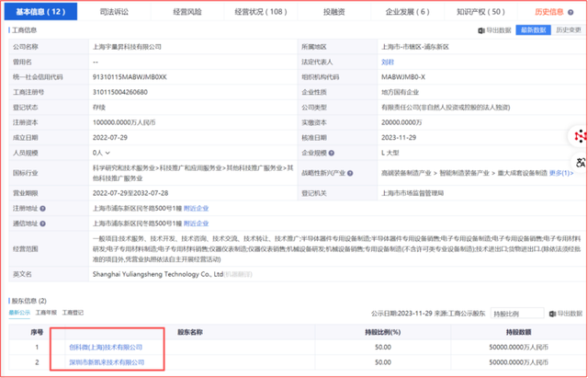The image size is (588, 378).
Task: Click the 持股比例(%) column header
Action: 383,333
